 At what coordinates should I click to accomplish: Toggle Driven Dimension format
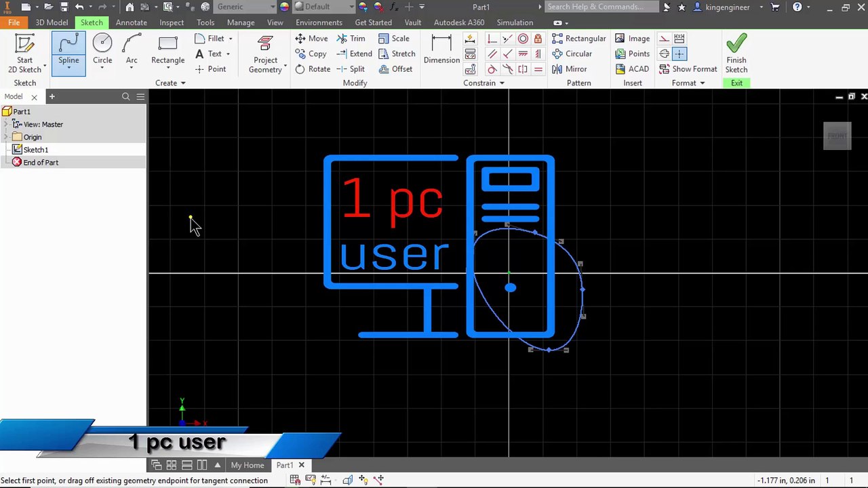[x=679, y=39]
